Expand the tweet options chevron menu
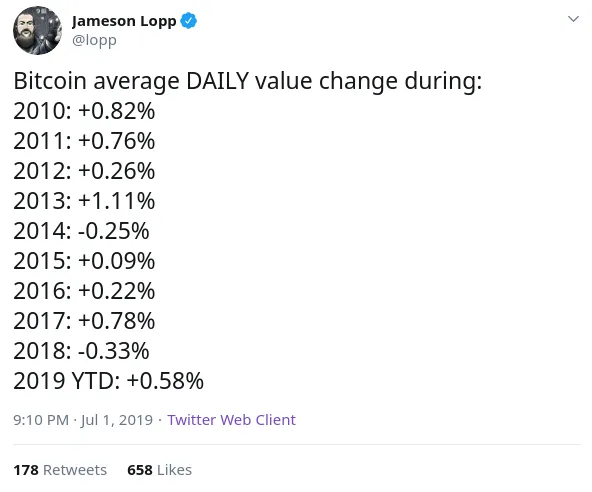Image resolution: width=592 pixels, height=492 pixels. pos(573,19)
